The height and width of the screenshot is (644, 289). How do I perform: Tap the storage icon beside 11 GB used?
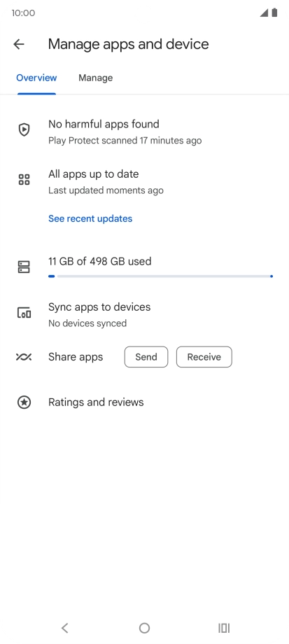pyautogui.click(x=24, y=267)
